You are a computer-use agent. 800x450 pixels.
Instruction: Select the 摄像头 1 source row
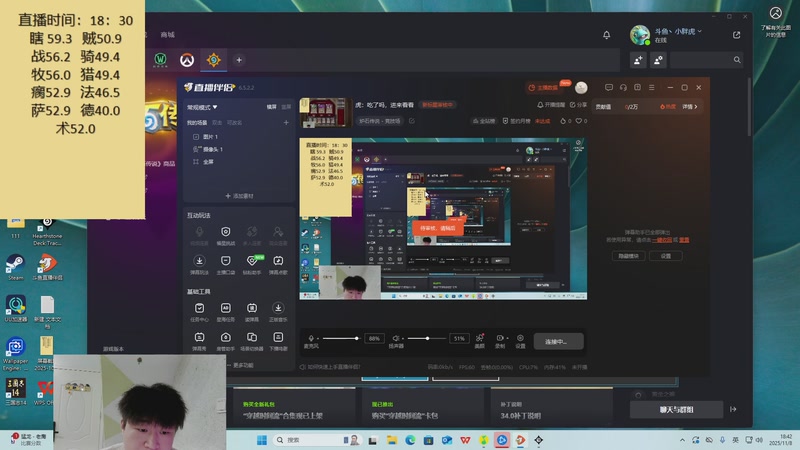click(238, 149)
